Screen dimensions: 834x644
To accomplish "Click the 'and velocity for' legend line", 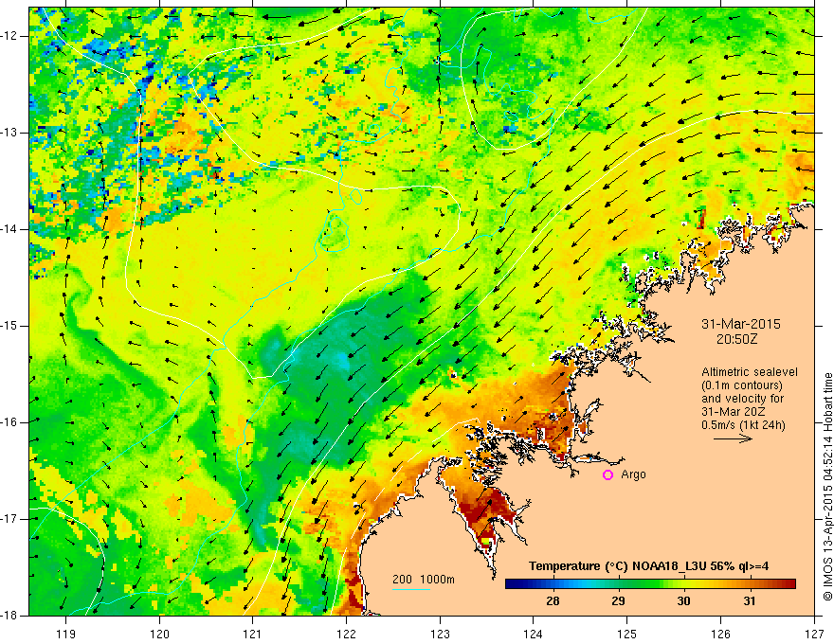I will [742, 399].
